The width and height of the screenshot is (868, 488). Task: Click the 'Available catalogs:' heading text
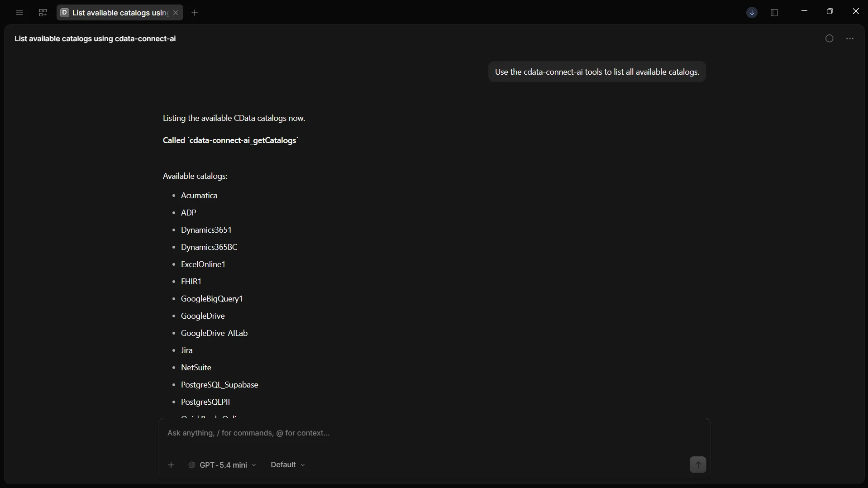pyautogui.click(x=195, y=177)
